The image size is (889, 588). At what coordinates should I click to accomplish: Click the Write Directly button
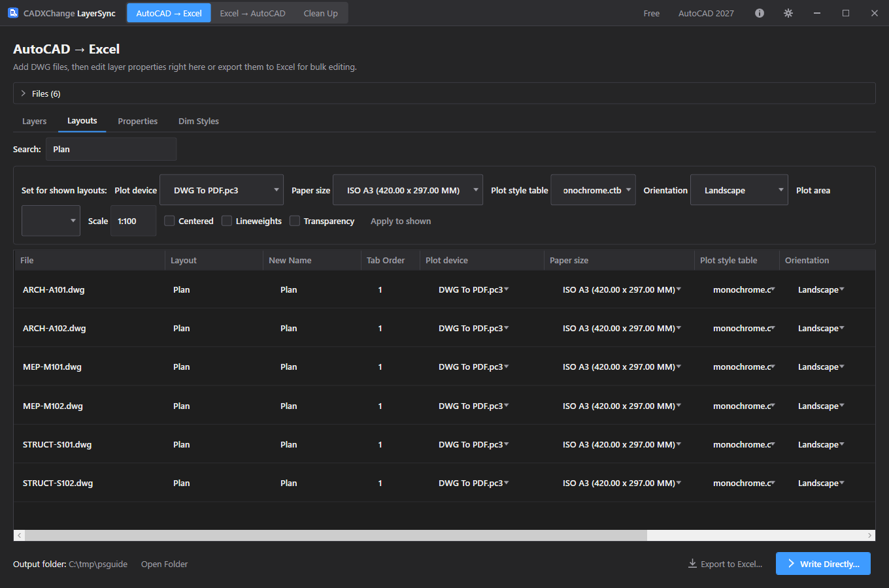coord(823,564)
